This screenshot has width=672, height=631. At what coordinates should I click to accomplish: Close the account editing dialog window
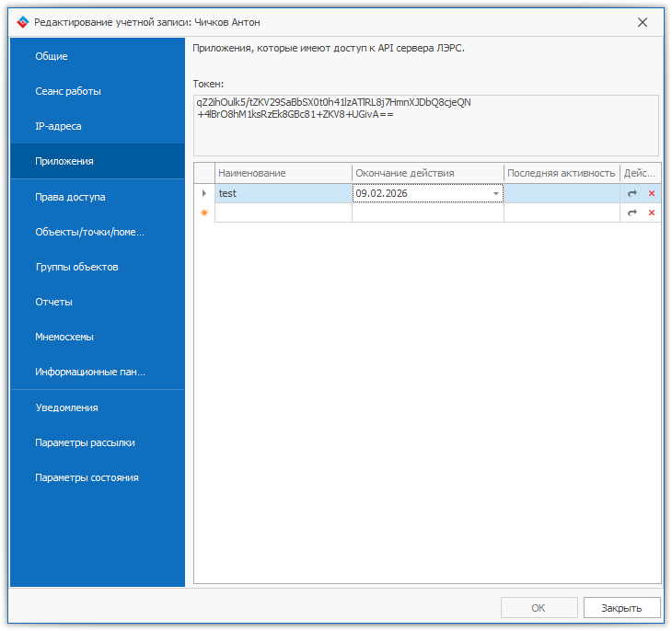click(643, 22)
